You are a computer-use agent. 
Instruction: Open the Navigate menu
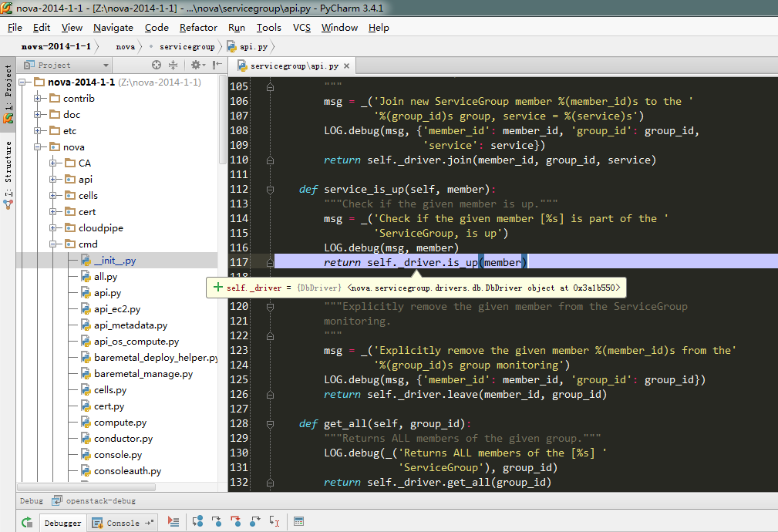[x=113, y=28]
